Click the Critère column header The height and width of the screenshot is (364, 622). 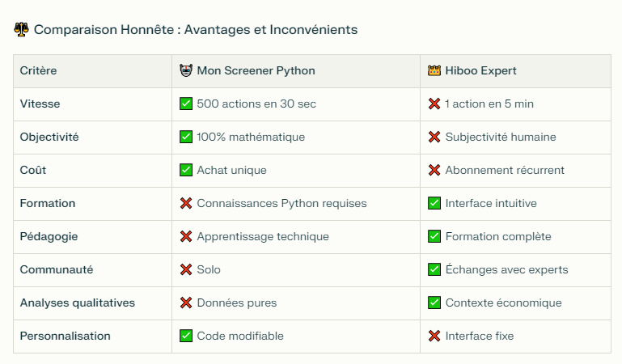point(39,70)
